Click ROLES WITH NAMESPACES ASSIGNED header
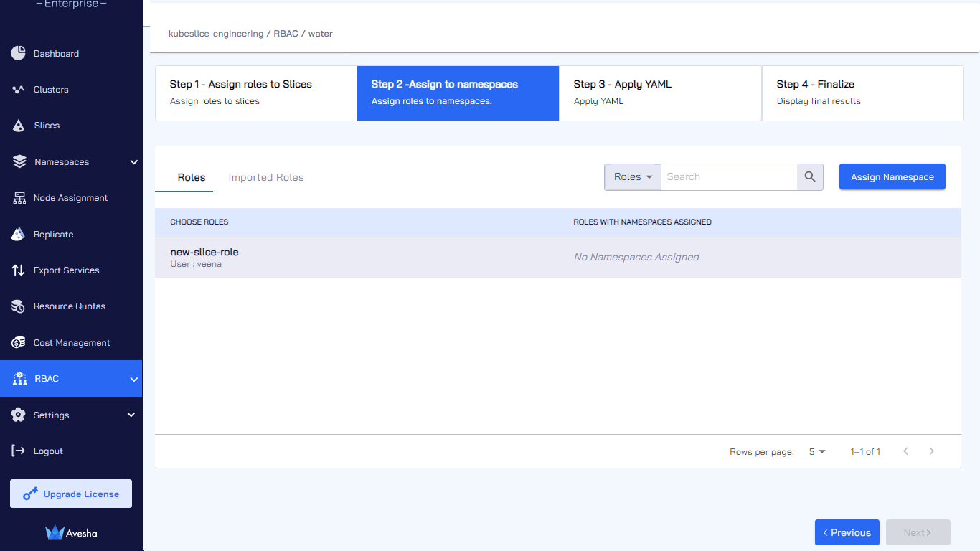This screenshot has width=980, height=551. [643, 222]
